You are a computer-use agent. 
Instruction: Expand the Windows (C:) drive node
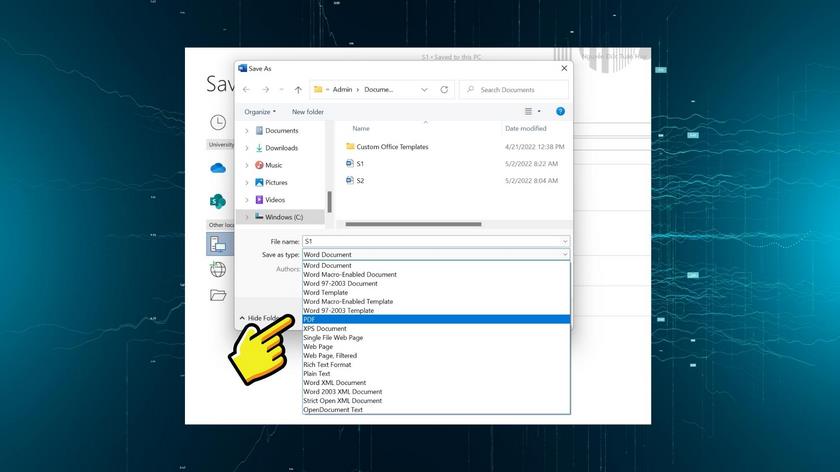point(247,217)
